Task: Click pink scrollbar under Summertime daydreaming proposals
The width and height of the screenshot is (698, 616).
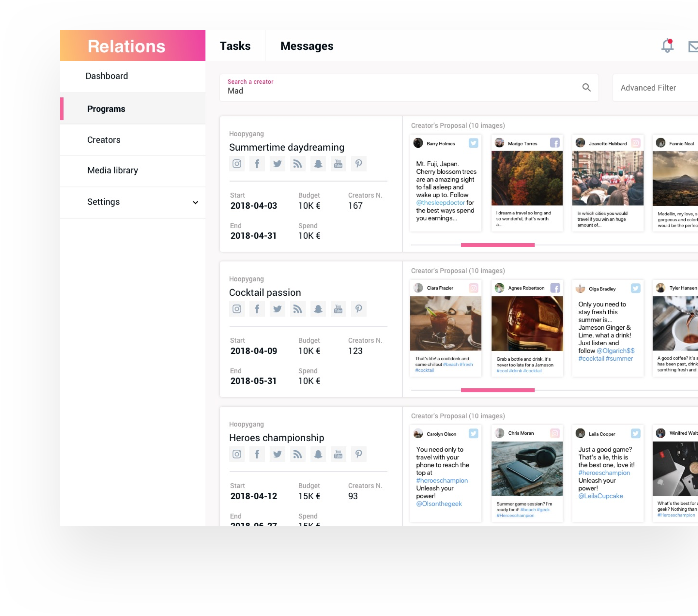Action: [x=498, y=245]
